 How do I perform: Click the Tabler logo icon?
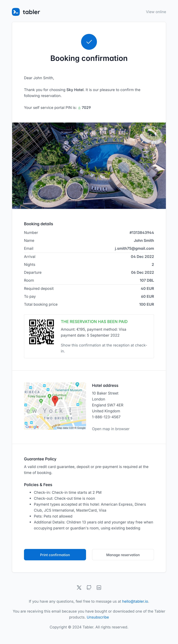point(16,12)
